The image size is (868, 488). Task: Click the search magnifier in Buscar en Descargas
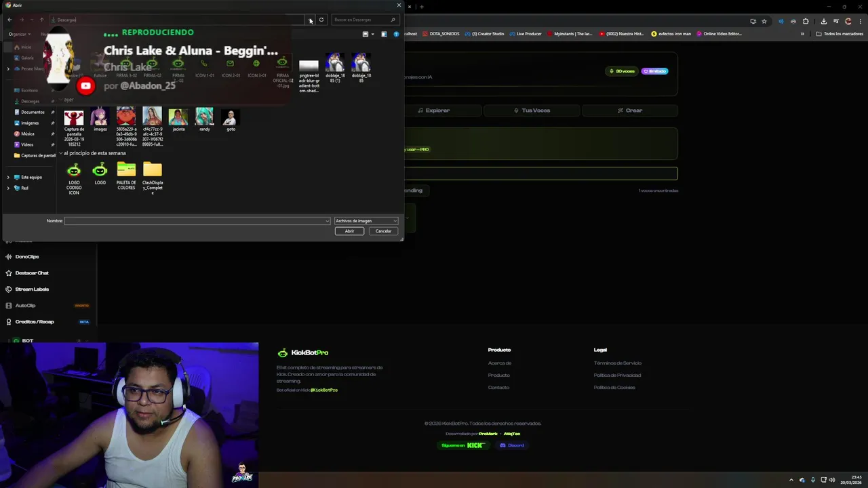(x=393, y=20)
